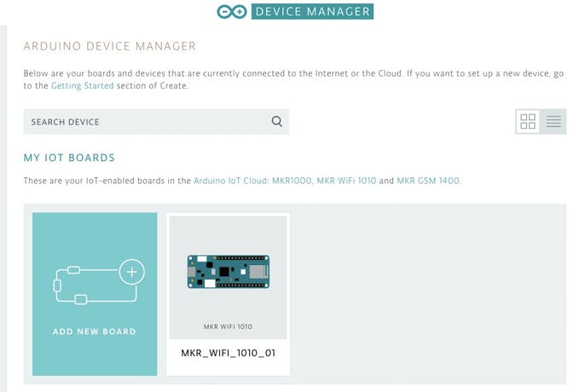Screen dimensions: 580x392
Task: Switch to list view layout
Action: point(554,121)
